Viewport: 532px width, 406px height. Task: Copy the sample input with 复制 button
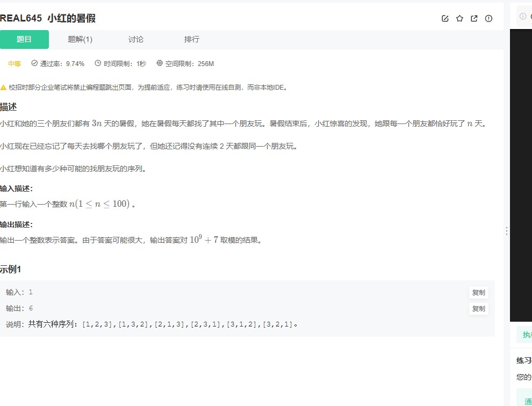478,293
